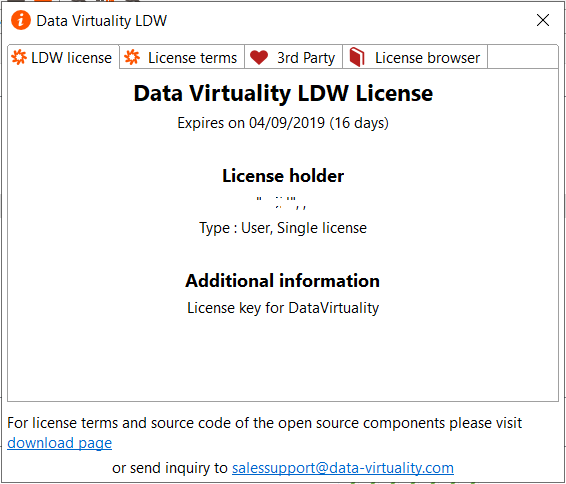Switch to the LDW license tab
566x484 pixels.
[x=63, y=57]
